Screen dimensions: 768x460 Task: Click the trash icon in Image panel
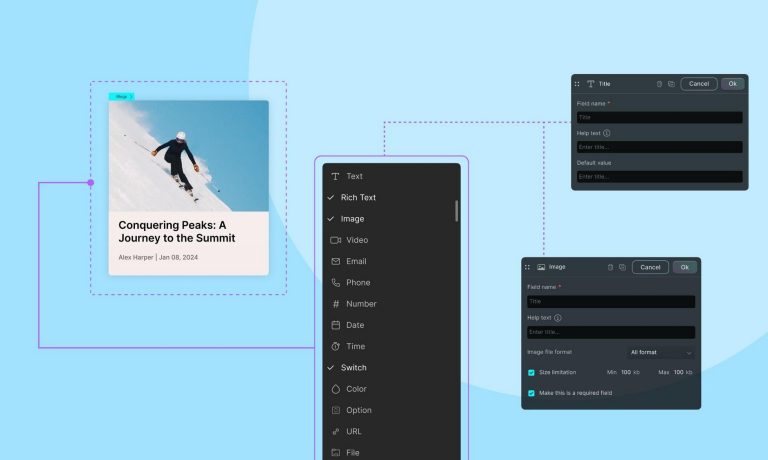[x=610, y=267]
